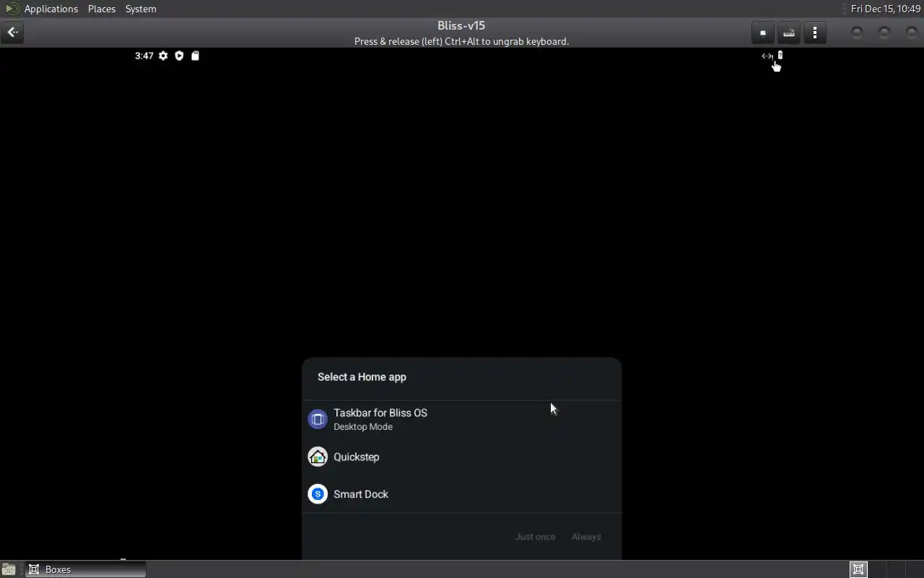The width and height of the screenshot is (924, 578).
Task: Select the active workspace in the switcher
Action: (x=858, y=569)
